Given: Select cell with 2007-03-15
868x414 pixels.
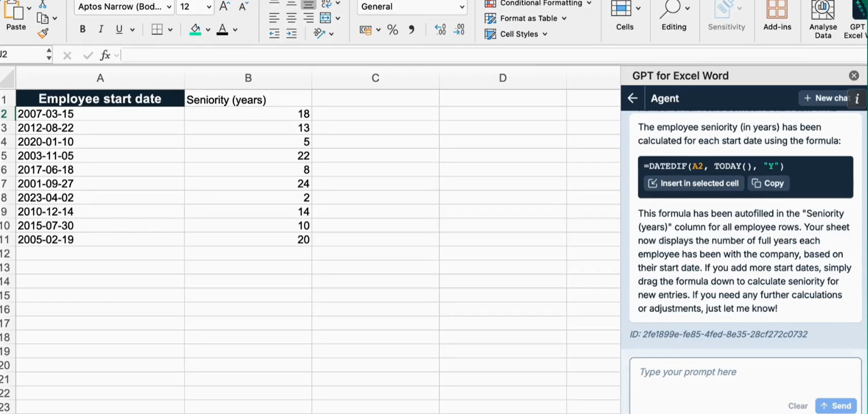Looking at the screenshot, I should [x=100, y=114].
